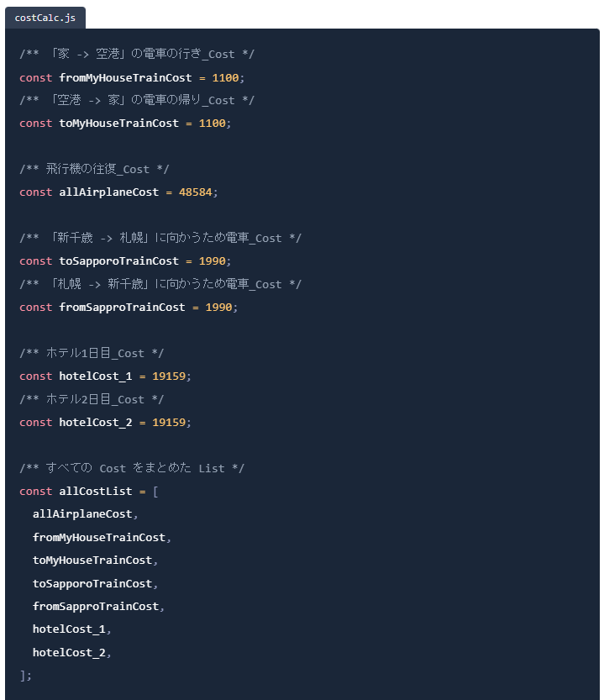Click the costCalc.js file tab

tap(45, 18)
